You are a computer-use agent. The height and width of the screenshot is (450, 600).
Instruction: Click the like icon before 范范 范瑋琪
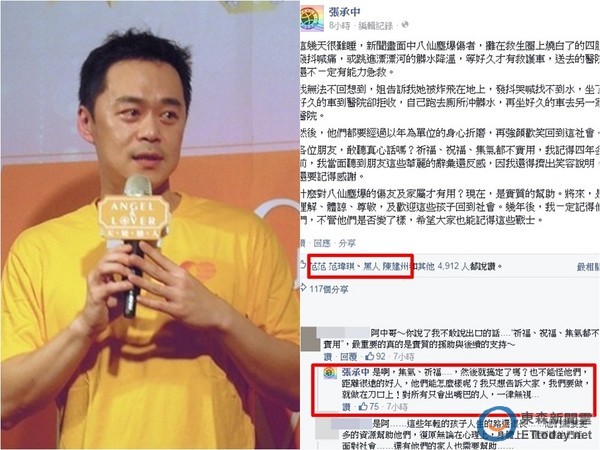(x=303, y=265)
